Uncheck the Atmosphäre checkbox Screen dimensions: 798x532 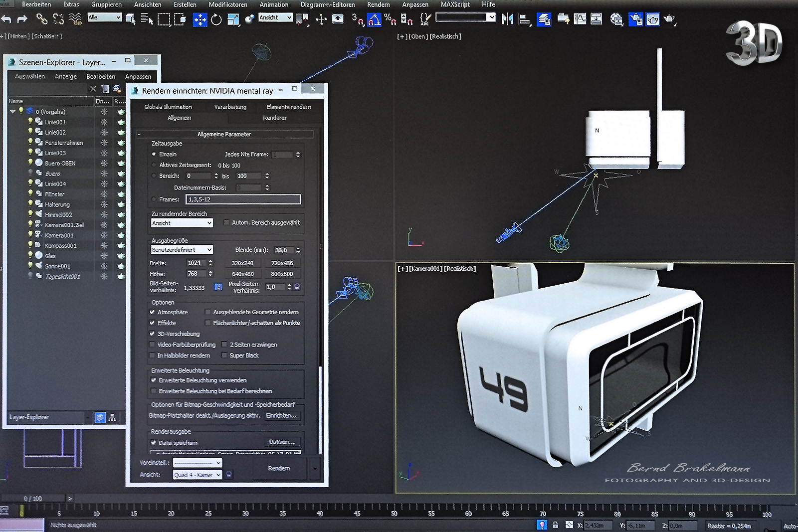pyautogui.click(x=153, y=312)
